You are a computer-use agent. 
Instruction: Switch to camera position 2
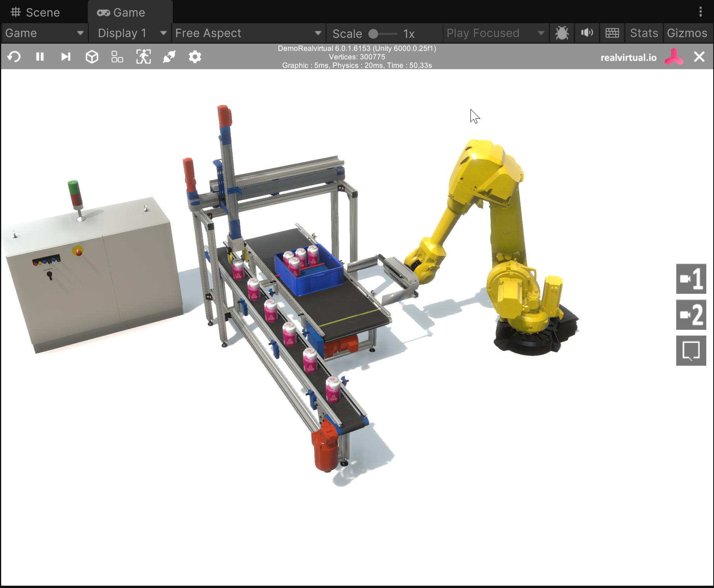691,315
